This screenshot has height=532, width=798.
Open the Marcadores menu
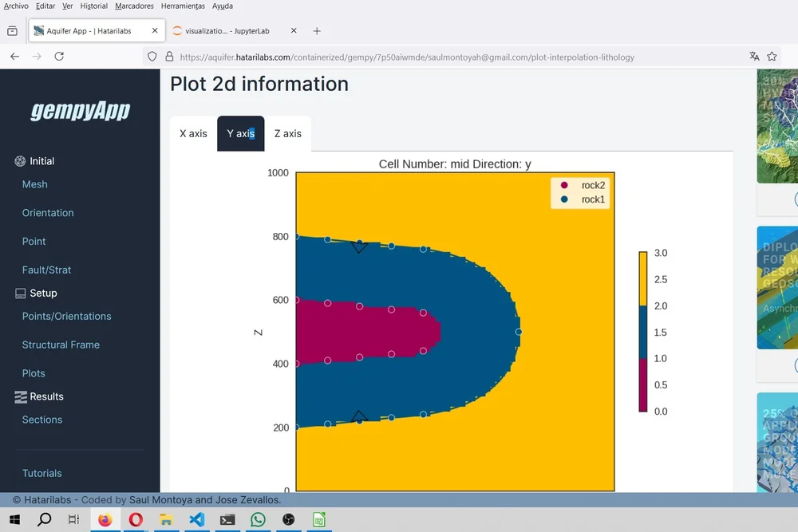tap(133, 6)
